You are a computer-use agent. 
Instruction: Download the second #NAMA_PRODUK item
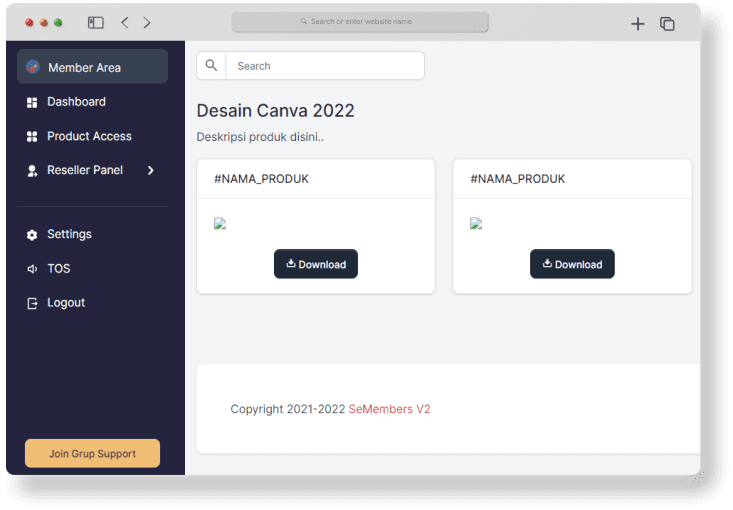pos(572,264)
